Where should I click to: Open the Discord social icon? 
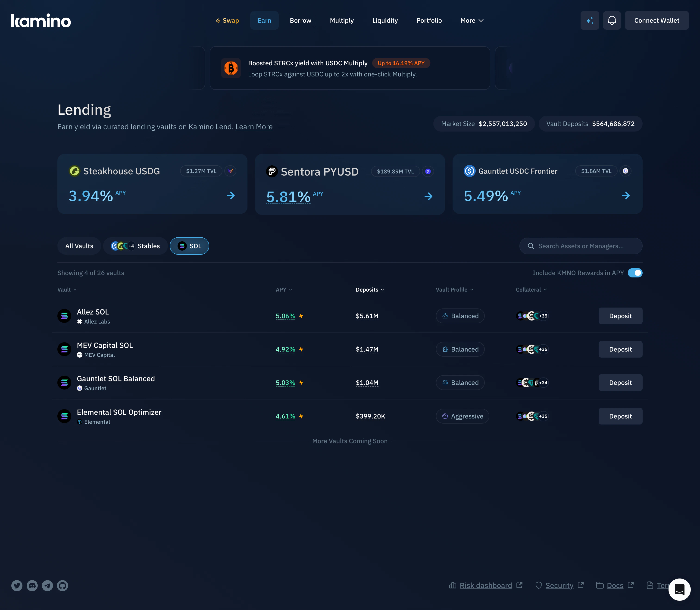click(32, 585)
